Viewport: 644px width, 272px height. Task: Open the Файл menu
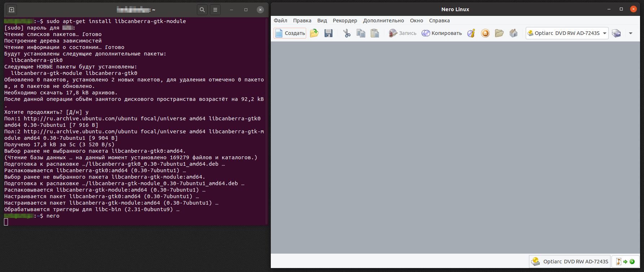[281, 21]
